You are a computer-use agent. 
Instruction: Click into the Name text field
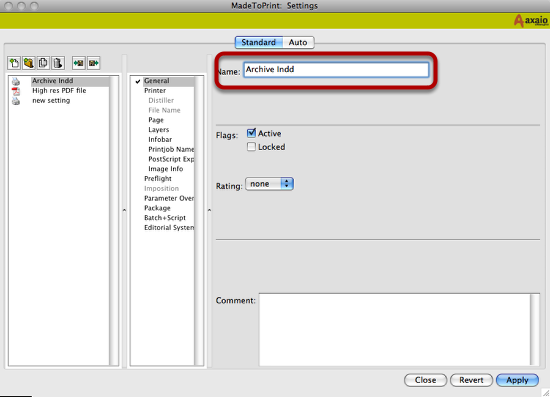[x=336, y=69]
